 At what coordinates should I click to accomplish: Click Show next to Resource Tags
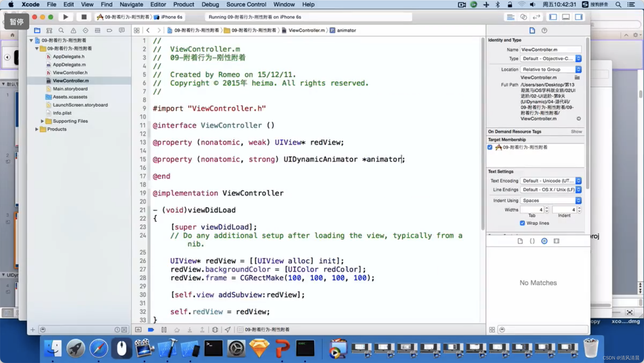(x=576, y=132)
